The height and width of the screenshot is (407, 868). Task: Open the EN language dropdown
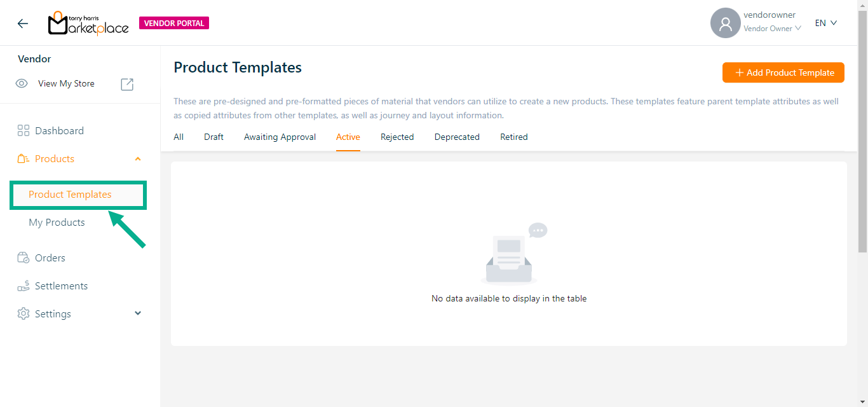(826, 23)
